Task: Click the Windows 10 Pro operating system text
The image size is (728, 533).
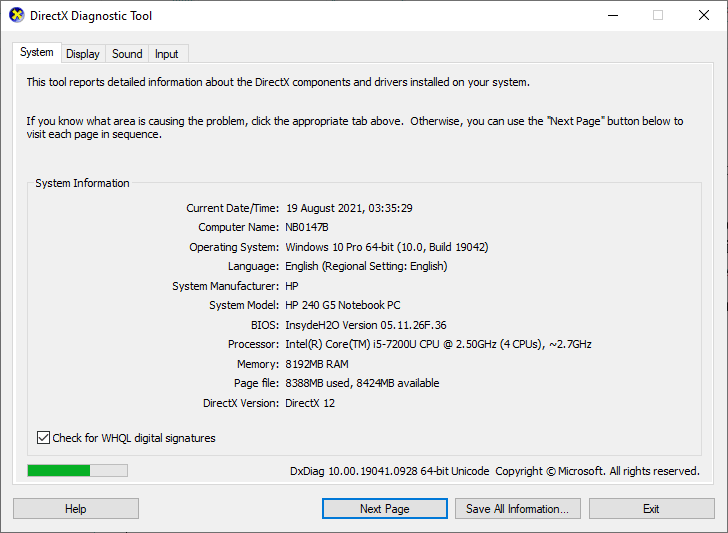Action: coord(386,247)
